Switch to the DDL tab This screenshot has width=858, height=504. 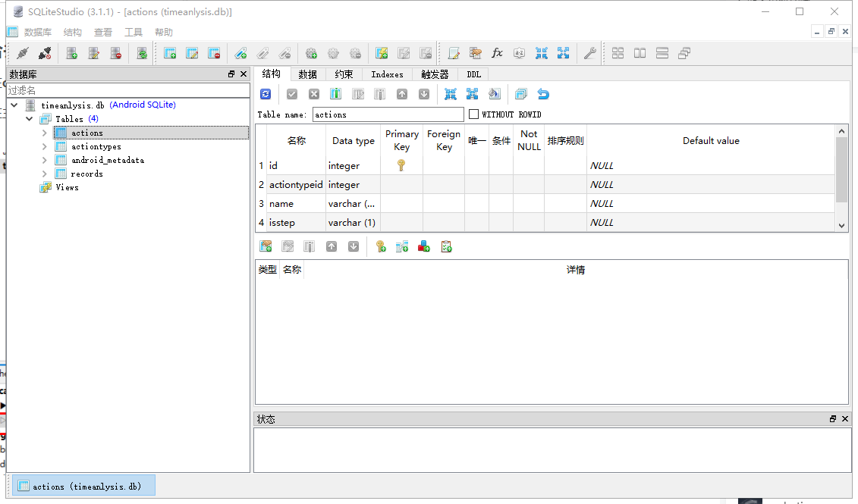click(x=474, y=74)
